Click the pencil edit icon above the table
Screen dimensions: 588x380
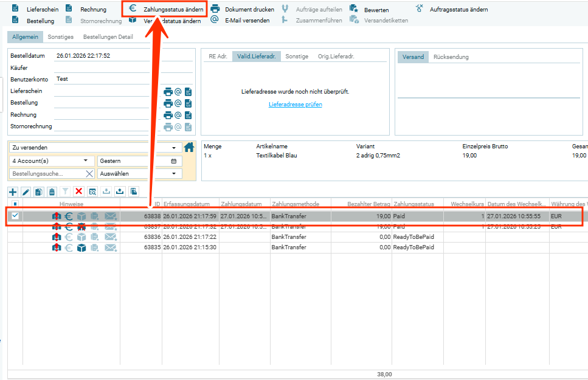pos(26,192)
